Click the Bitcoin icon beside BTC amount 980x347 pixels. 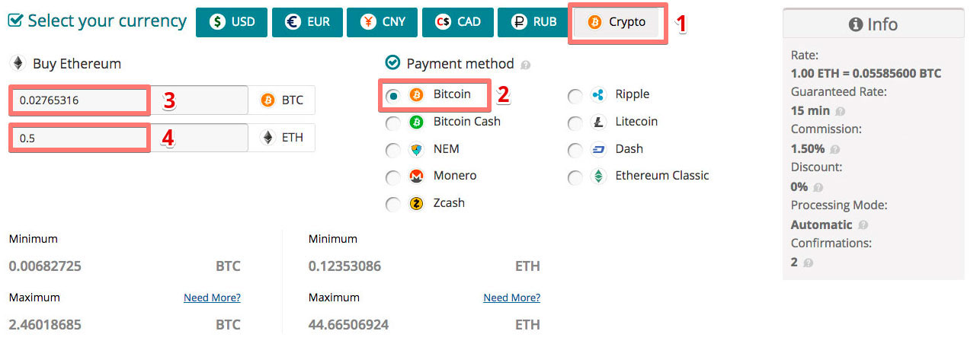coord(267,100)
